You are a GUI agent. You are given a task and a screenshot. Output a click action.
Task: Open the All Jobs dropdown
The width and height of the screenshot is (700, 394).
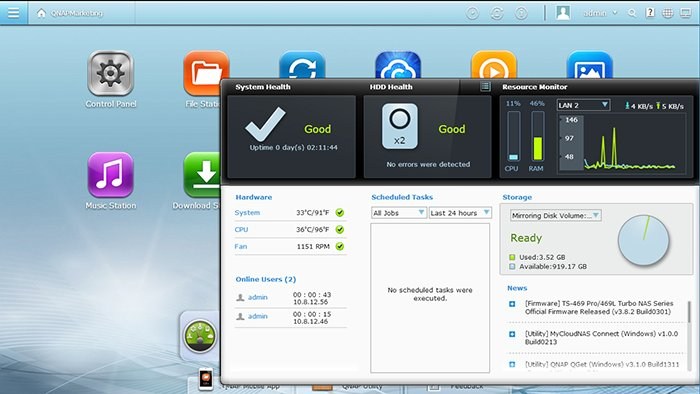[399, 213]
